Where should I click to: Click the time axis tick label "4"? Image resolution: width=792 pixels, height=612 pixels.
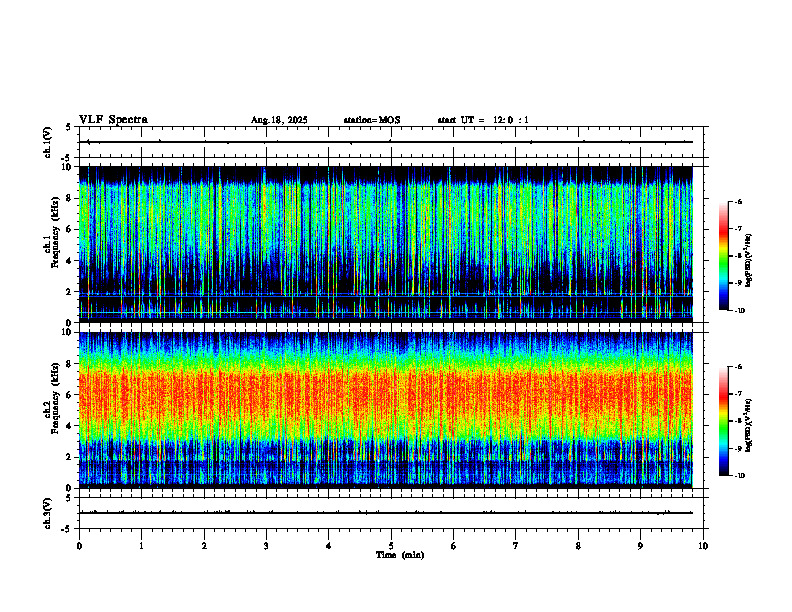pos(329,546)
